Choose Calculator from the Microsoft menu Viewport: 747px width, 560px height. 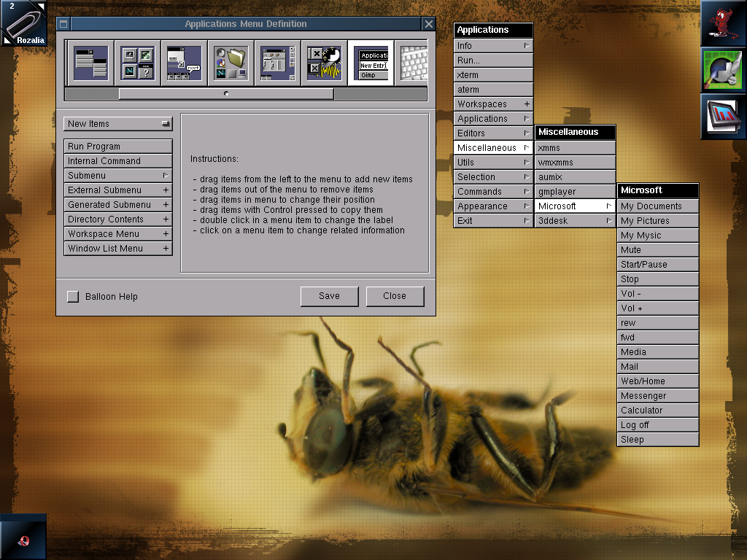click(x=657, y=411)
